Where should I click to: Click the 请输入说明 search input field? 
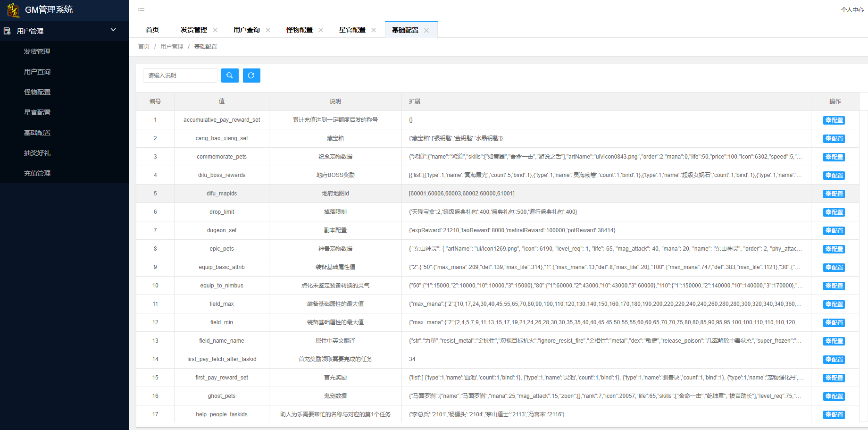(x=180, y=76)
